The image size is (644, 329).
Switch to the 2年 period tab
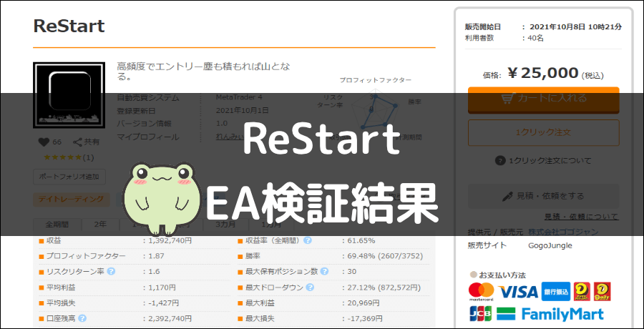[x=101, y=224]
